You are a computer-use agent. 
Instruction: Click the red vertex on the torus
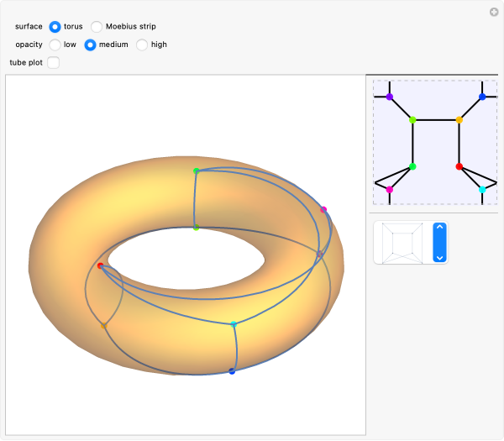tap(101, 265)
